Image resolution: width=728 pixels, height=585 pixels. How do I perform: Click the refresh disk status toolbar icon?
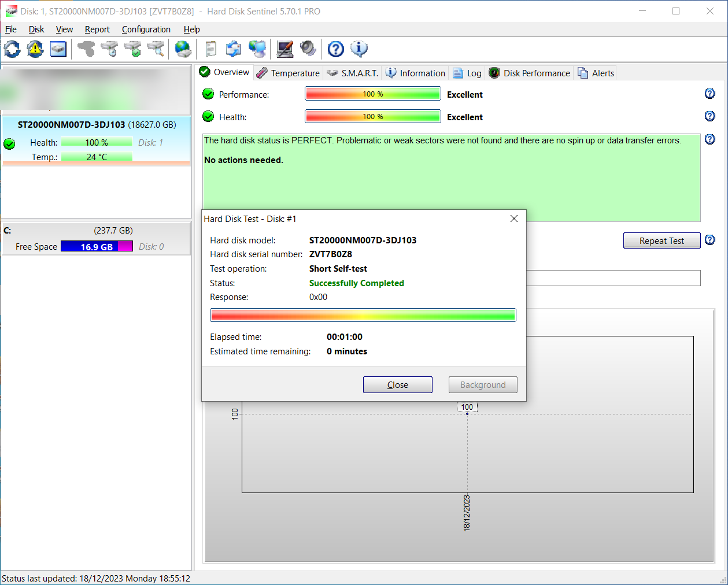coord(12,49)
